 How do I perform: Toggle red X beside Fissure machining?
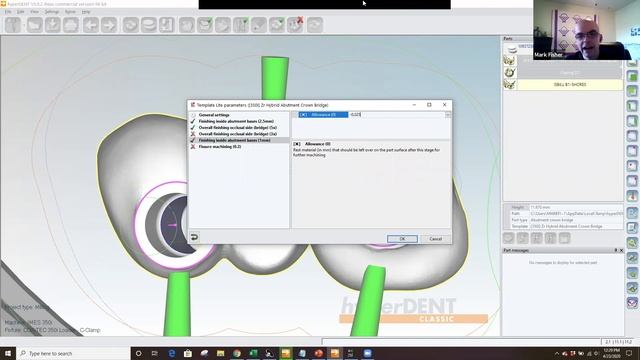click(193, 147)
